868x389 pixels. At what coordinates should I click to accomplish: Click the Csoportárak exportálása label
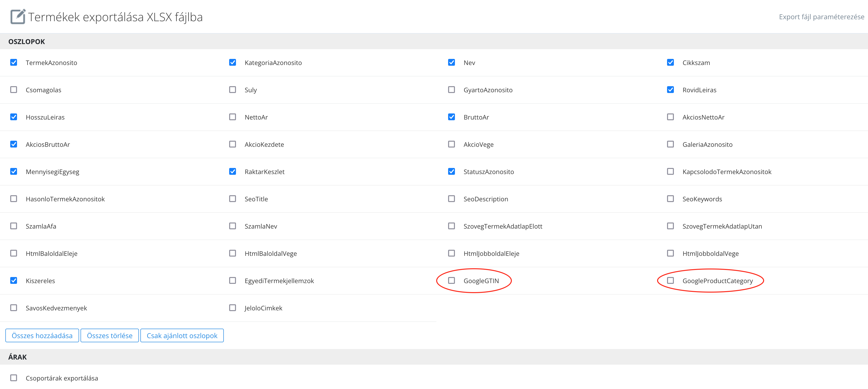click(x=62, y=379)
